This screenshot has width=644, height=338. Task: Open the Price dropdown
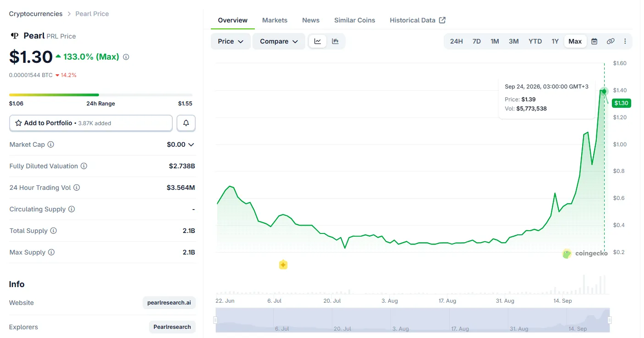(x=231, y=41)
